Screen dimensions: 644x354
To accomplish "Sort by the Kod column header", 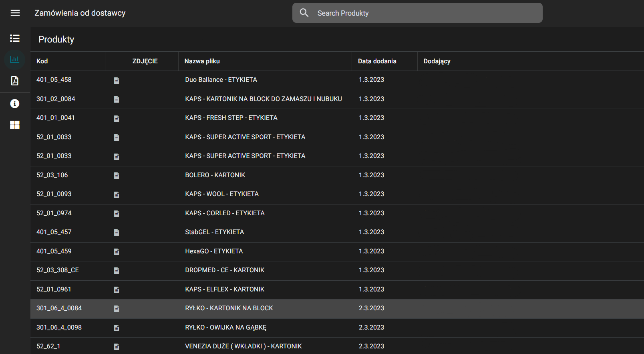I will click(42, 61).
